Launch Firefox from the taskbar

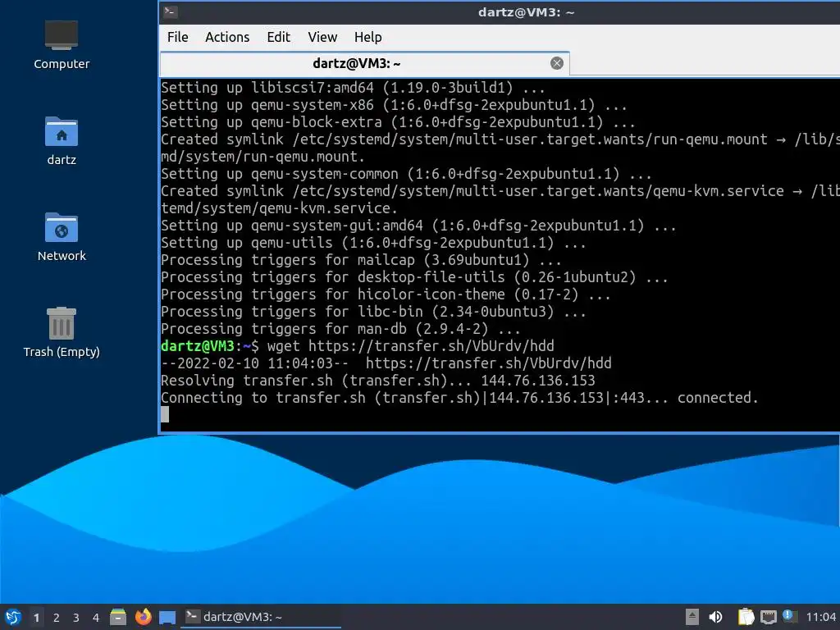click(x=143, y=617)
